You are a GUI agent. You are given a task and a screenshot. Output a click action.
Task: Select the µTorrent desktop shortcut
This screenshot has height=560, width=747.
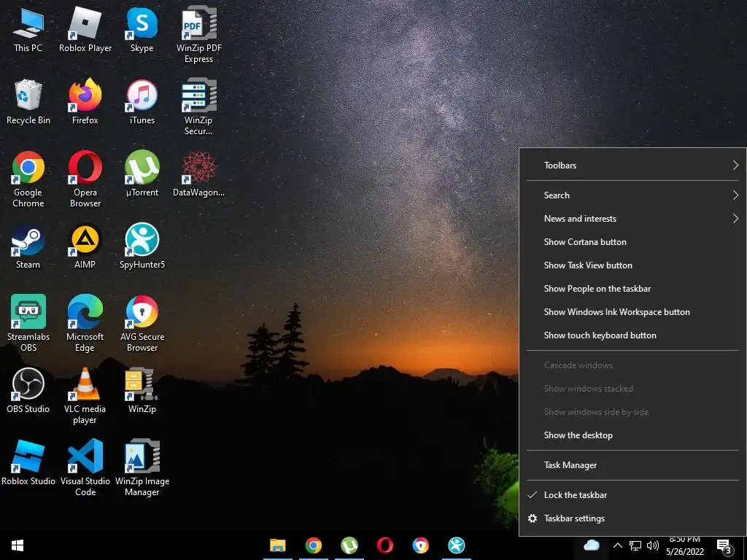(142, 174)
